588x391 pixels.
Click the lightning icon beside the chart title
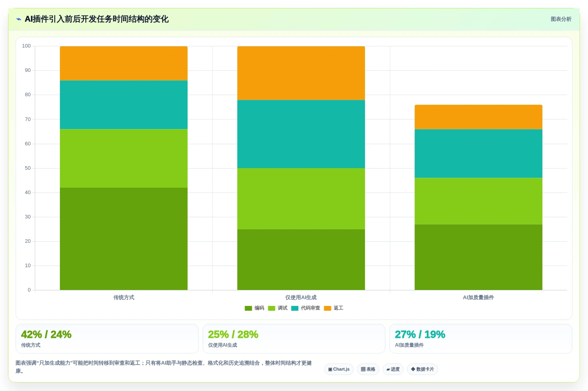pos(18,19)
